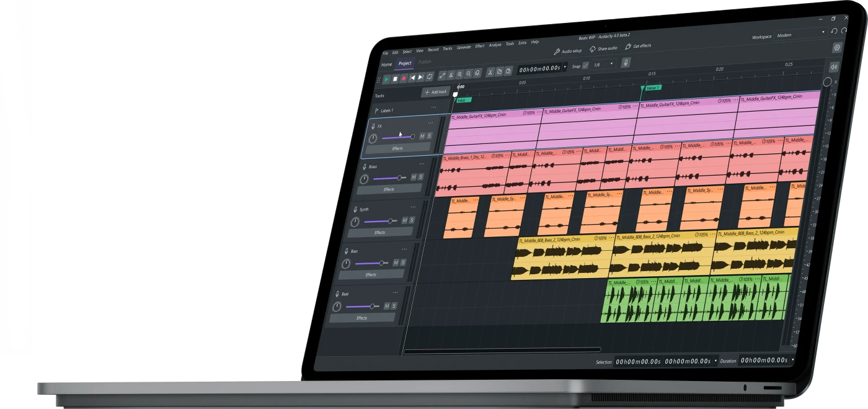Click the Add track button
Screen dimensions: 868x409
click(436, 92)
